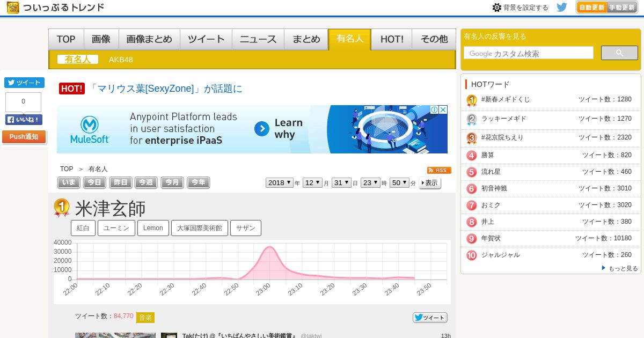The width and height of the screenshot is (644, 338).
Task: Click the Facebook いいね! button
Action: tap(24, 120)
